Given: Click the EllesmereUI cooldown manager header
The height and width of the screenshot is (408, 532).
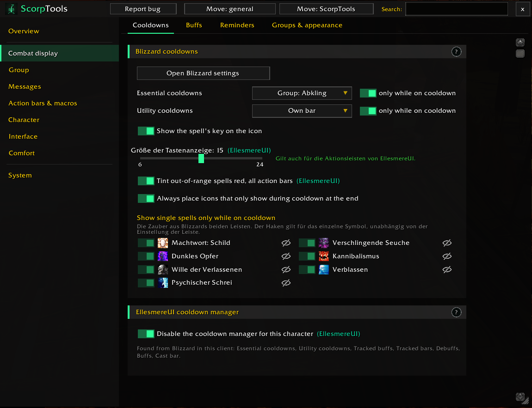Looking at the screenshot, I should click(297, 312).
